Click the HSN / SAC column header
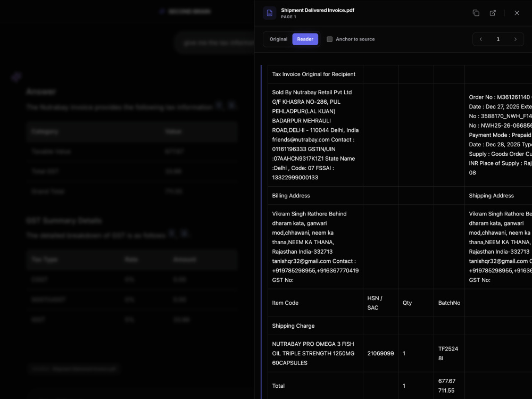 click(x=381, y=303)
